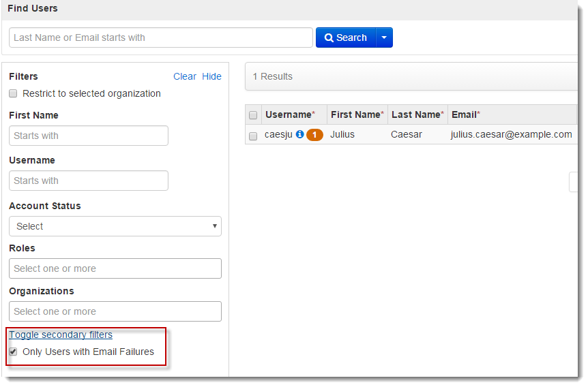588x387 pixels.
Task: Sort by the Email column header
Action: (x=465, y=114)
